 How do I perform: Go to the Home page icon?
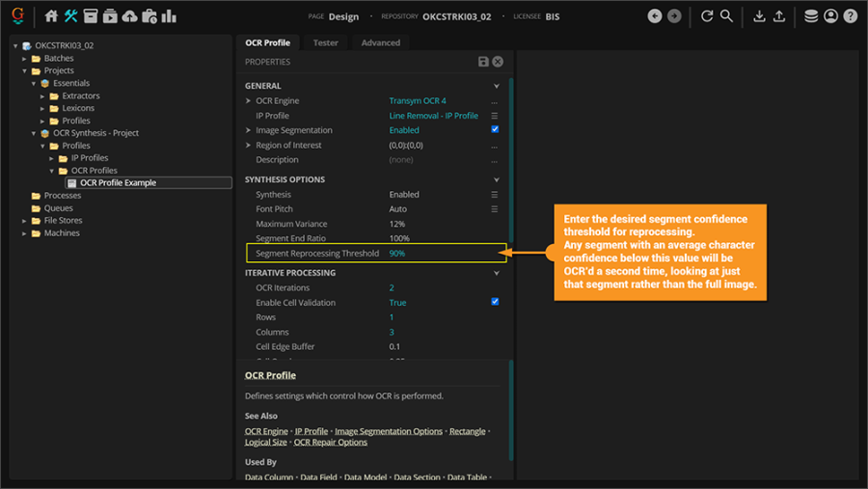coord(52,16)
